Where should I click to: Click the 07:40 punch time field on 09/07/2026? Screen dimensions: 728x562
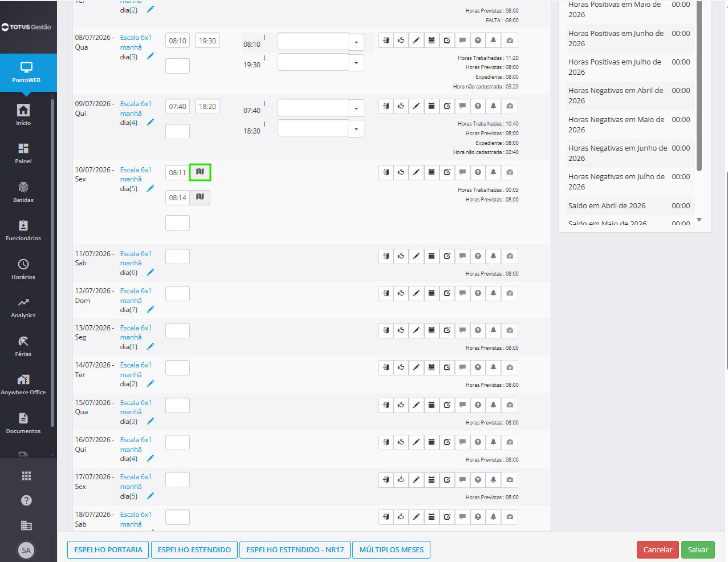coord(178,107)
